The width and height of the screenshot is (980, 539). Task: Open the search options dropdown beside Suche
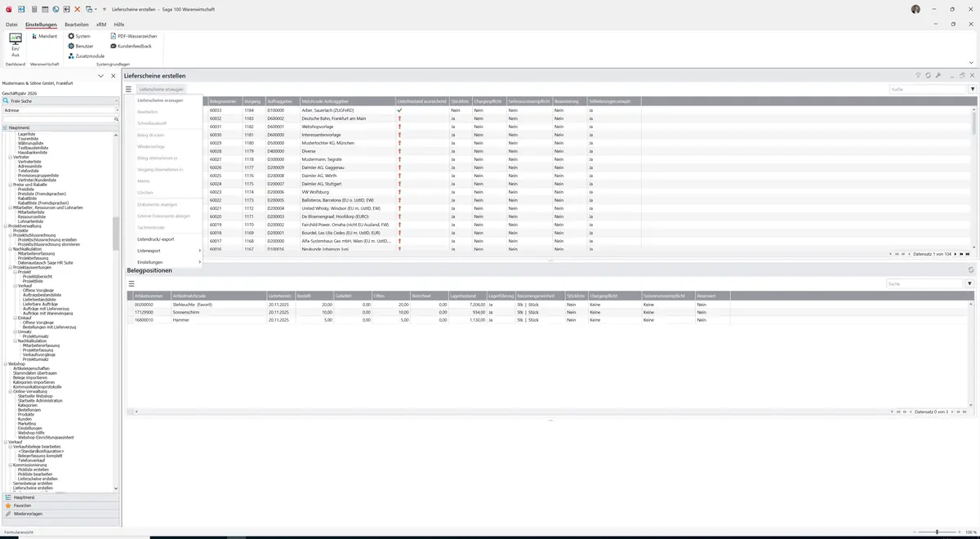[x=972, y=89]
